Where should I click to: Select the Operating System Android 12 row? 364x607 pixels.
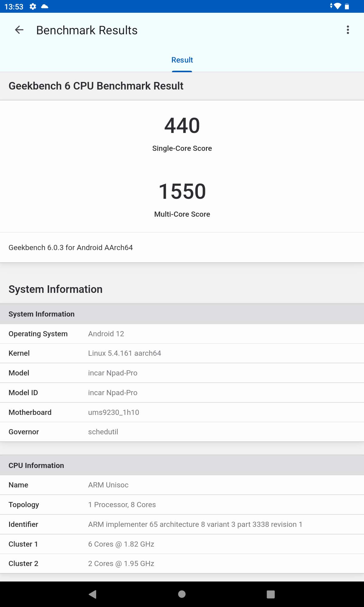(x=182, y=334)
